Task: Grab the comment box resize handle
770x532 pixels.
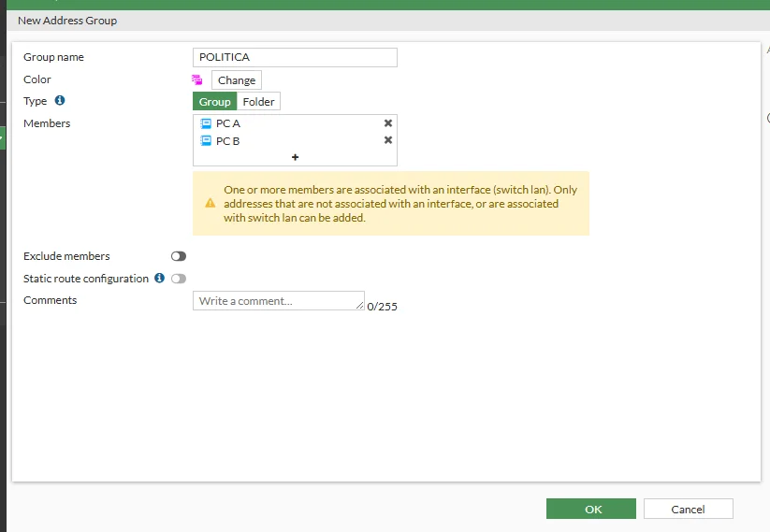Action: coord(360,306)
